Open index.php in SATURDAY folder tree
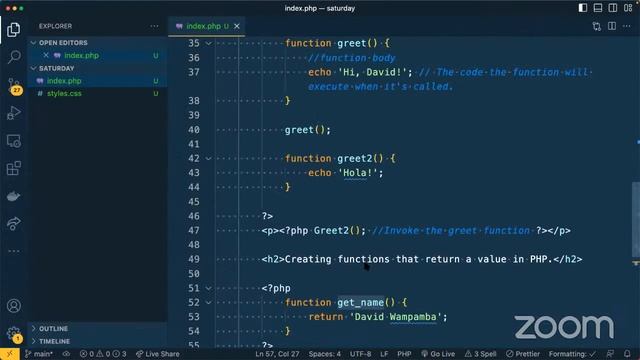Image resolution: width=640 pixels, height=360 pixels. point(98,81)
